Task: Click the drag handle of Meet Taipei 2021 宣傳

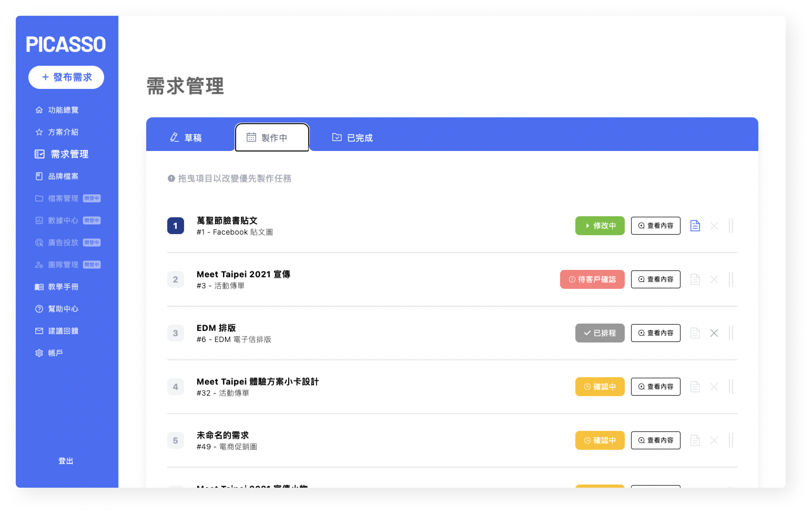Action: [731, 279]
